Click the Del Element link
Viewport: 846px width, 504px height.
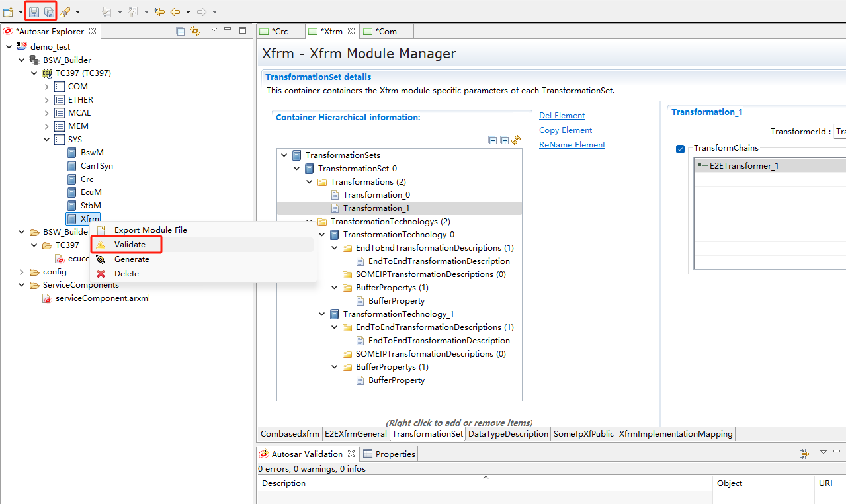point(562,116)
